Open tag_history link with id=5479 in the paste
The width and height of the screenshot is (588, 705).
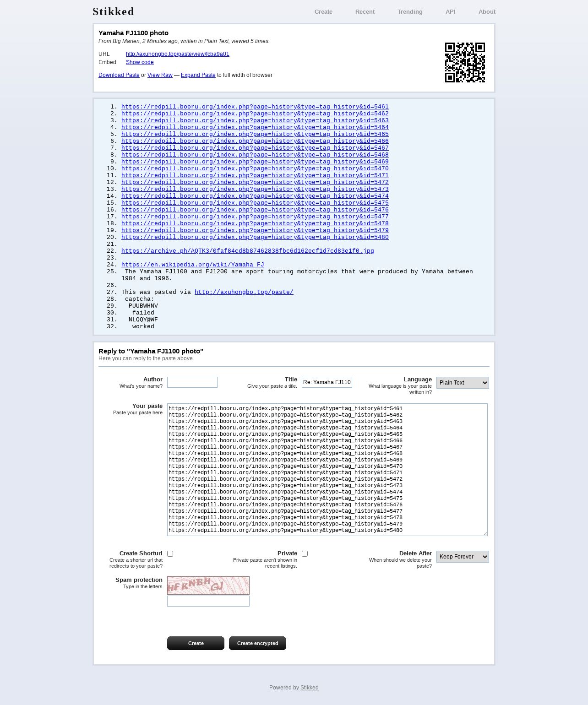255,230
